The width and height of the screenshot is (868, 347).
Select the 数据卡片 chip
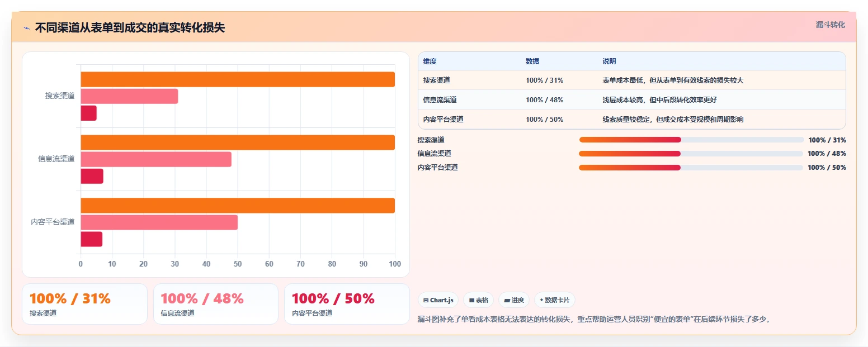point(554,300)
